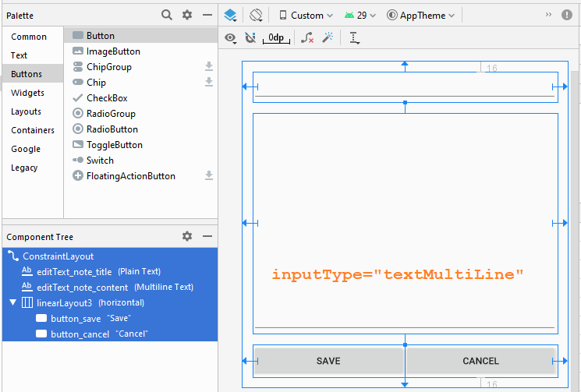Open the design surface layers selector

click(230, 15)
